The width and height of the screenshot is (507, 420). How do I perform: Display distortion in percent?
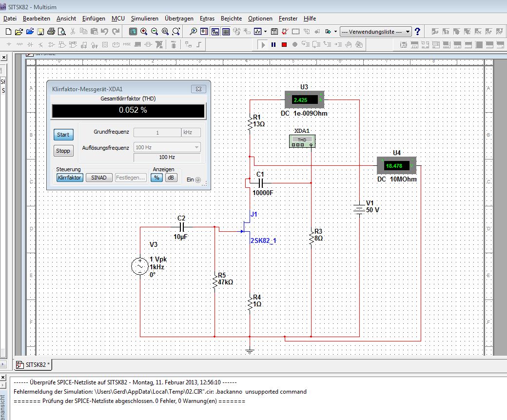156,178
